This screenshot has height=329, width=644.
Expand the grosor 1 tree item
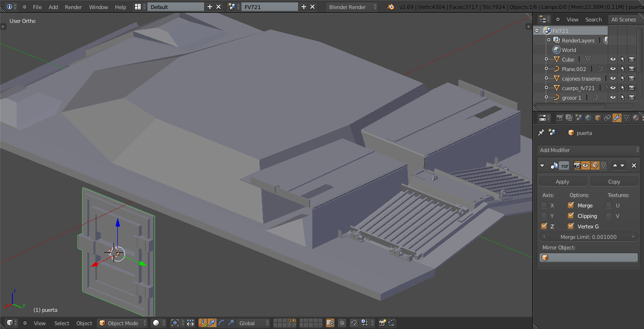click(x=546, y=97)
